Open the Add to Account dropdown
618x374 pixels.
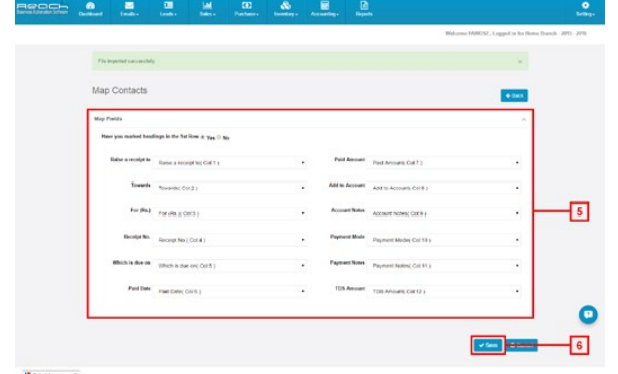[444, 188]
